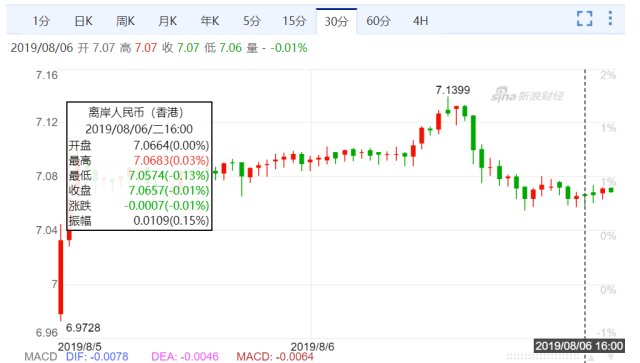Image resolution: width=640 pixels, height=363 pixels.
Task: Click the 涨跌 -0.0007 row in the tooltip
Action: [x=139, y=205]
